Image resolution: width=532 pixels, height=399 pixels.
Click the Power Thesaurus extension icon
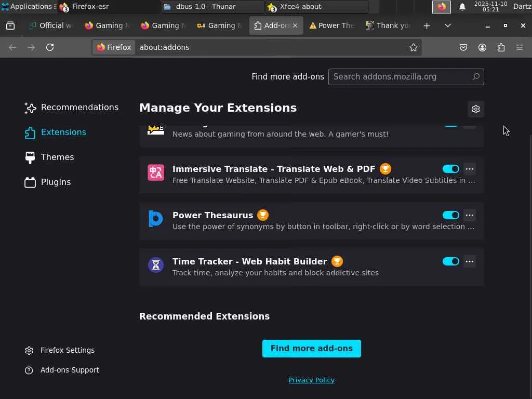pyautogui.click(x=156, y=219)
